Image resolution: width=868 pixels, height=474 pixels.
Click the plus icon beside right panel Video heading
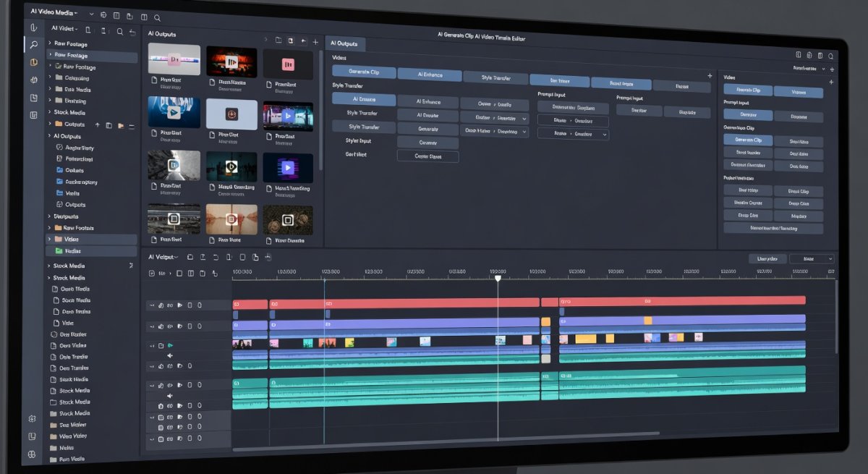831,82
